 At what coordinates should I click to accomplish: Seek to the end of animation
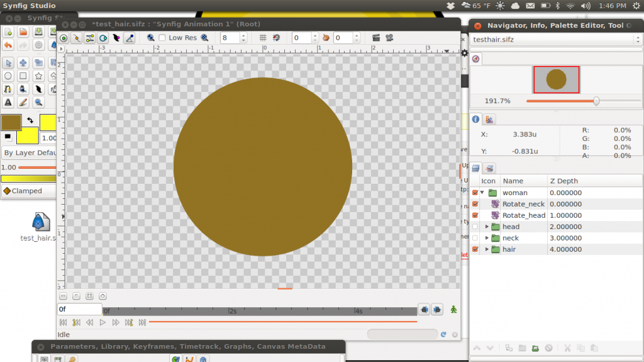(x=142, y=322)
